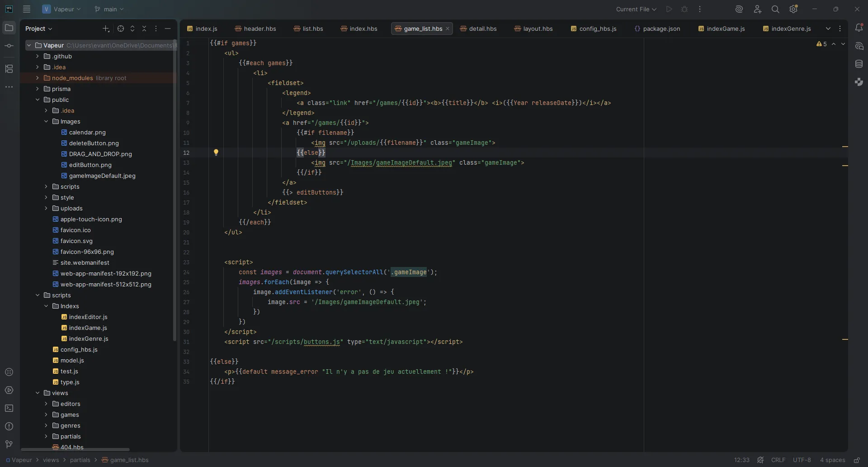This screenshot has width=868, height=467.
Task: Collapse the Images folder
Action: 46,121
